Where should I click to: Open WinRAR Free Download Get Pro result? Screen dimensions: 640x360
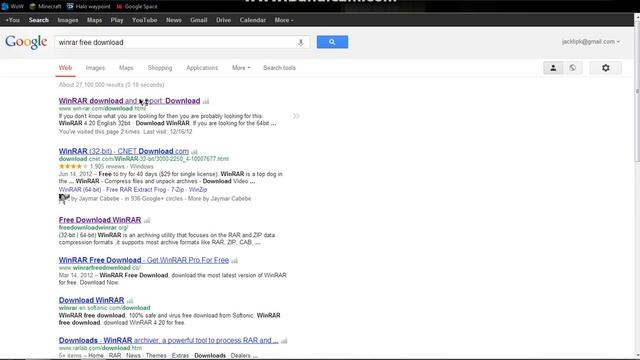(x=144, y=260)
